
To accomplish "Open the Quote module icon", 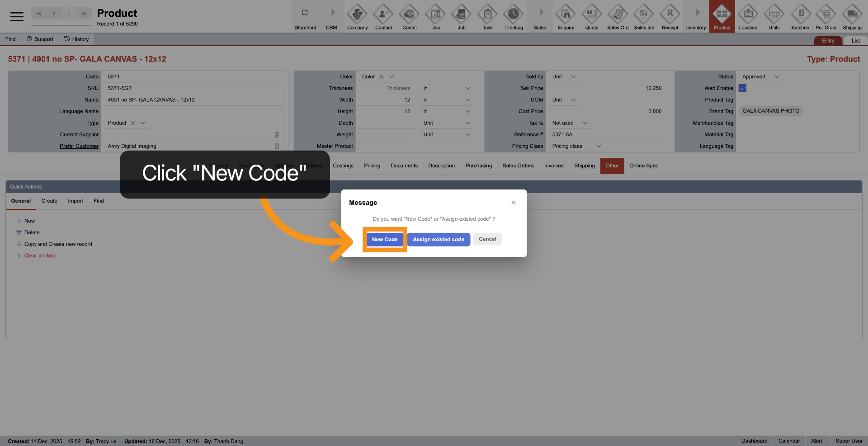I will [591, 15].
